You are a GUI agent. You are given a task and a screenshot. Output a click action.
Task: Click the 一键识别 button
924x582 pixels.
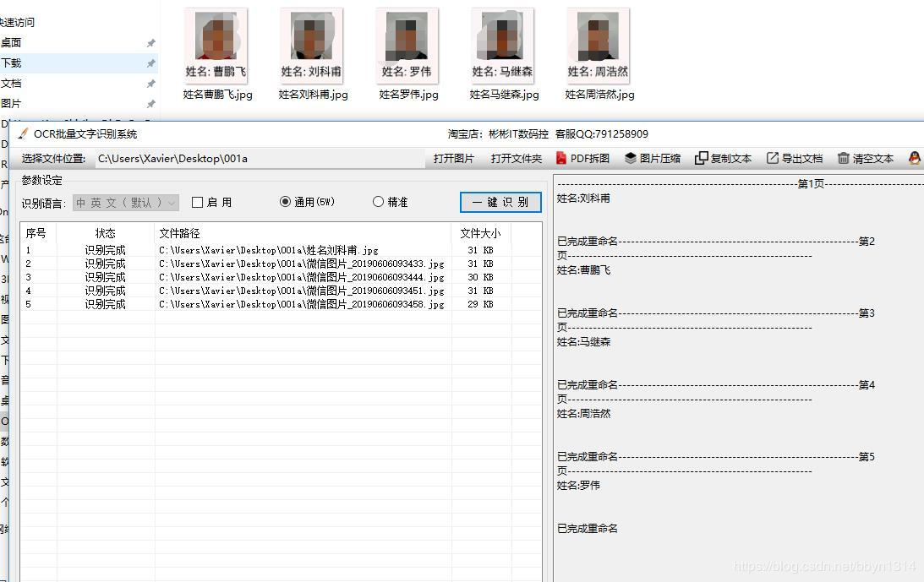500,202
